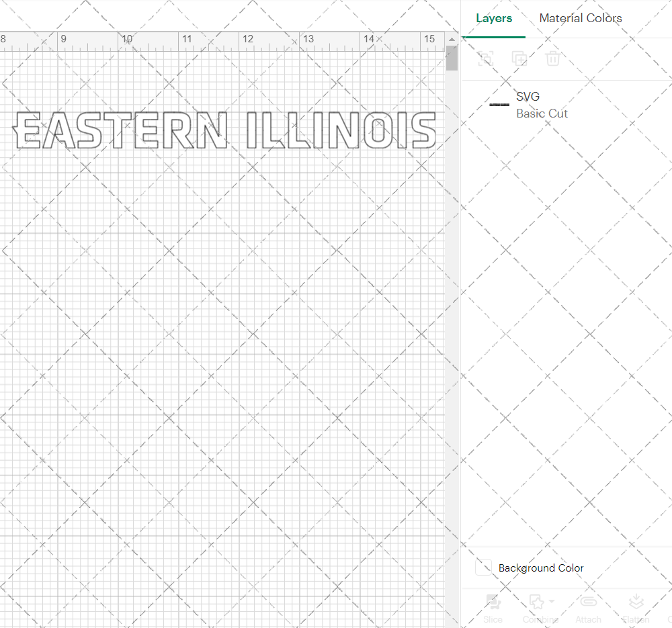
Task: Click the Attach paperclip icon
Action: (589, 602)
